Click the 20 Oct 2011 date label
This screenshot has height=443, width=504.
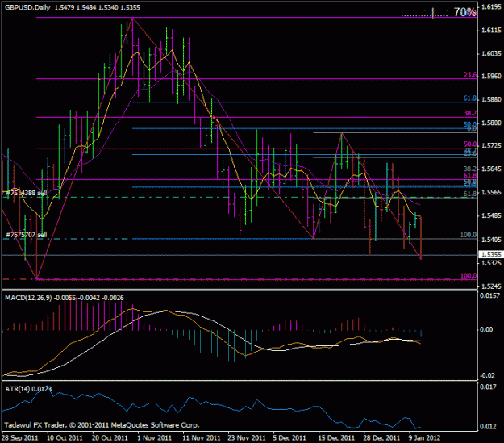110,438
